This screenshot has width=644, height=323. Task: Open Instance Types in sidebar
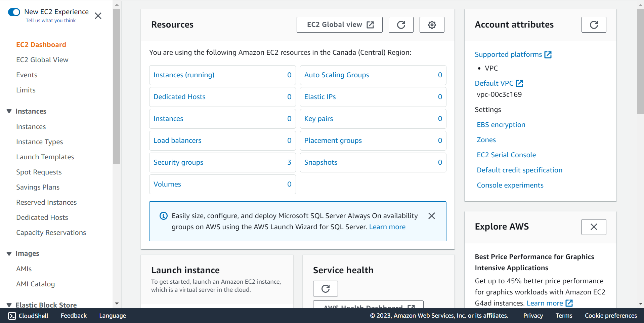[40, 142]
